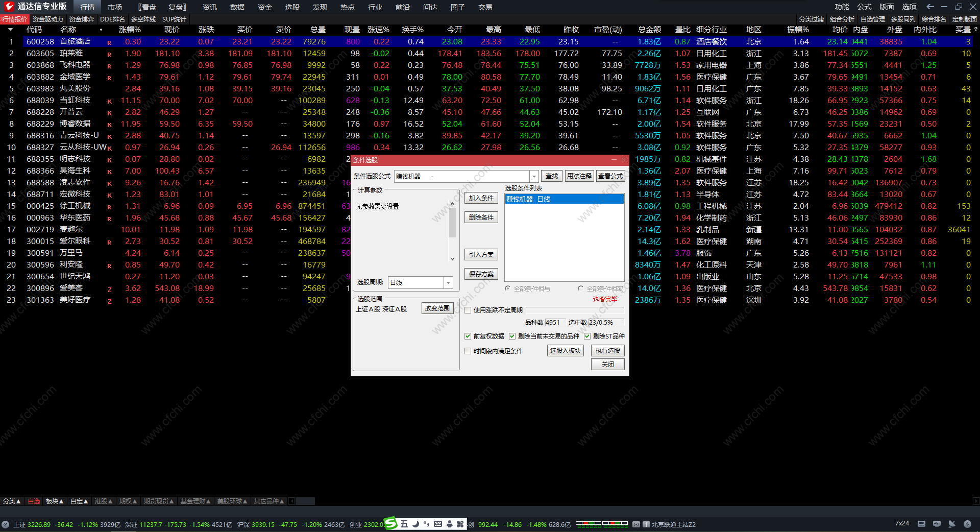Toggle 前复权数据 checkbox

pos(468,336)
